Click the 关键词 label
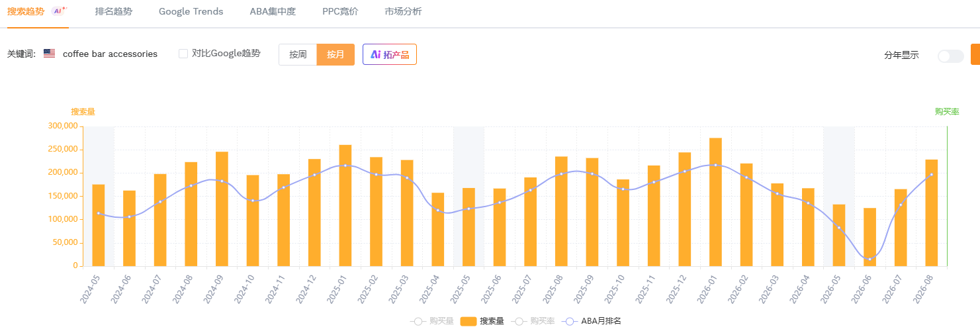Viewport: 980px width, 333px height. (x=21, y=54)
